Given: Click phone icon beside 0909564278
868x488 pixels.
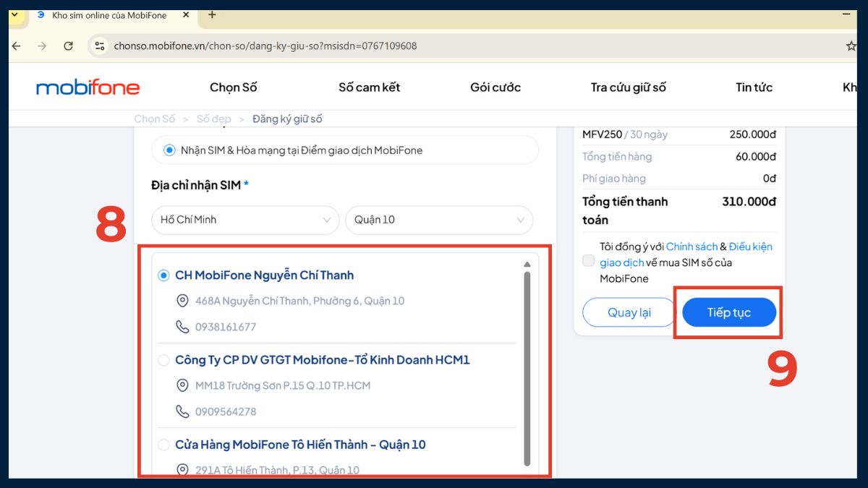Looking at the screenshot, I should (182, 411).
